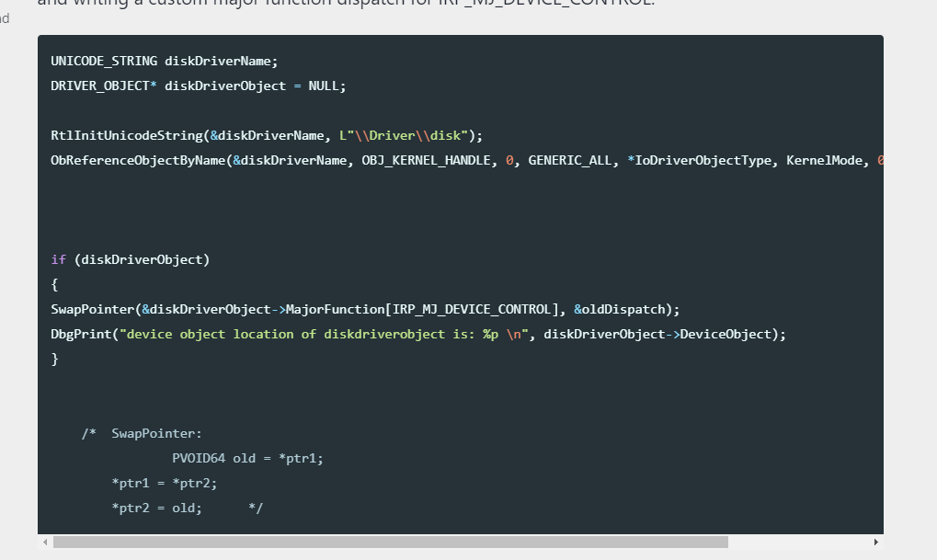Viewport: 937px width, 560px height.
Task: Click the '*ptr1 = *ptr2;' comment line
Action: pos(165,484)
